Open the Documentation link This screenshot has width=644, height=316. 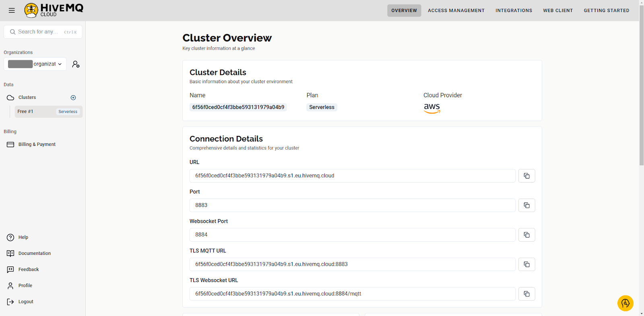pyautogui.click(x=35, y=253)
